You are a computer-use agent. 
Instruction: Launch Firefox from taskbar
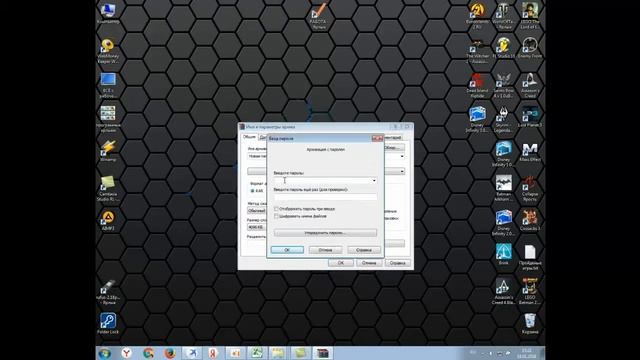(x=170, y=353)
